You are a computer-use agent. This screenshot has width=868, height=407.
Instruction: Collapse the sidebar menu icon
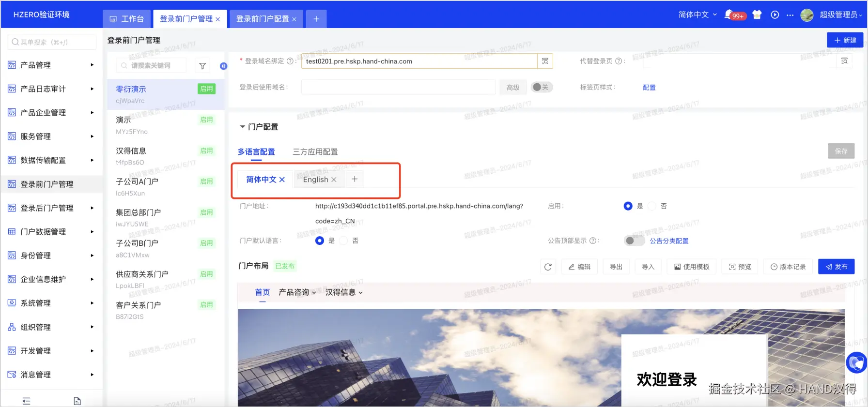pos(27,401)
